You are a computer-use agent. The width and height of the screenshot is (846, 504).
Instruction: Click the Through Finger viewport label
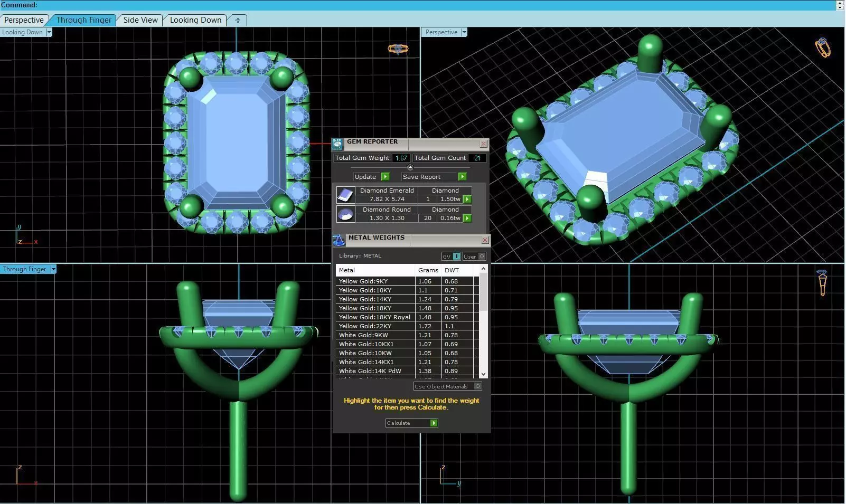[x=25, y=269]
